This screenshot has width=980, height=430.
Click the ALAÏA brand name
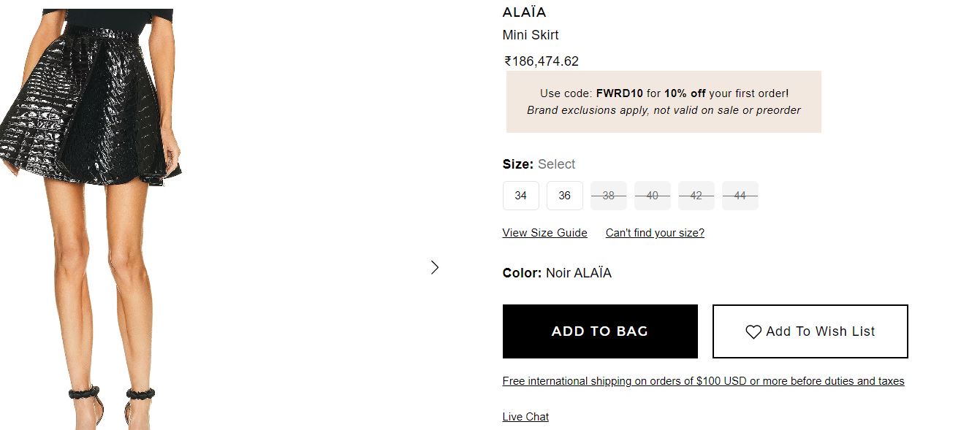tap(523, 12)
